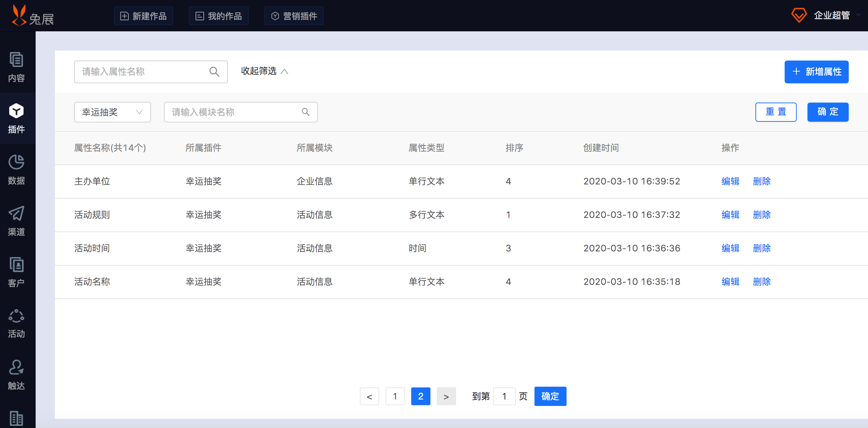Select page 2 in the pagination
The image size is (868, 428).
click(x=421, y=396)
